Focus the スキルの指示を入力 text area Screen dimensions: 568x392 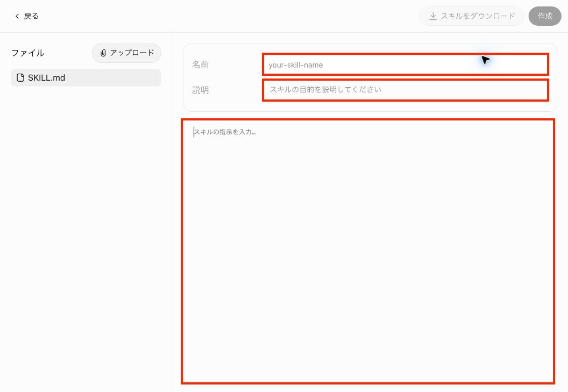coord(368,251)
